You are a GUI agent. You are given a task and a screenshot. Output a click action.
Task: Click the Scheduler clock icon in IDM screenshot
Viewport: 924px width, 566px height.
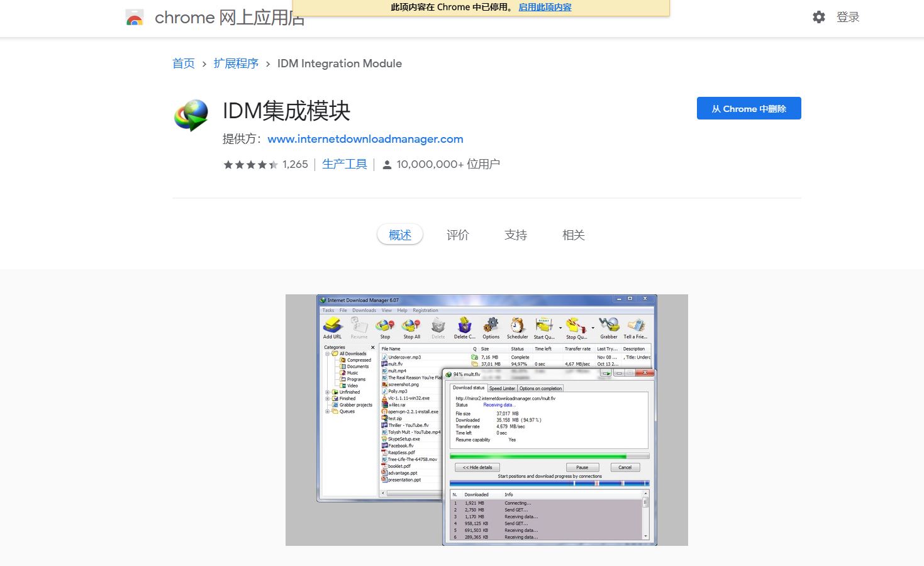tap(517, 325)
